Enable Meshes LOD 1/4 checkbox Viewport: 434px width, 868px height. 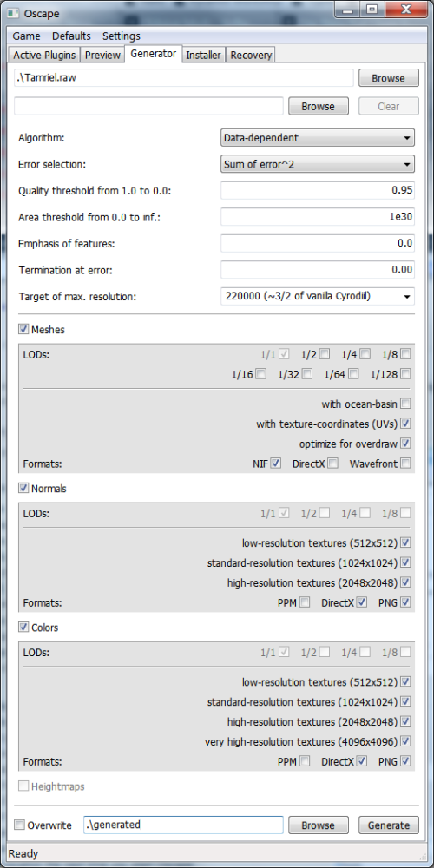(x=365, y=354)
